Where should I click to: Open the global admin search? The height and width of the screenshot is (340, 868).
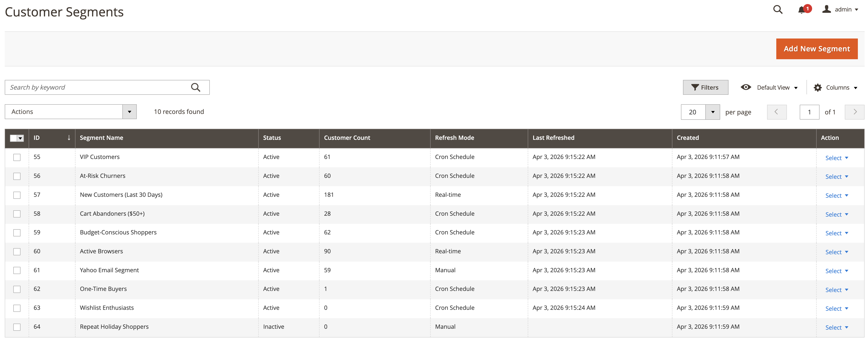778,9
